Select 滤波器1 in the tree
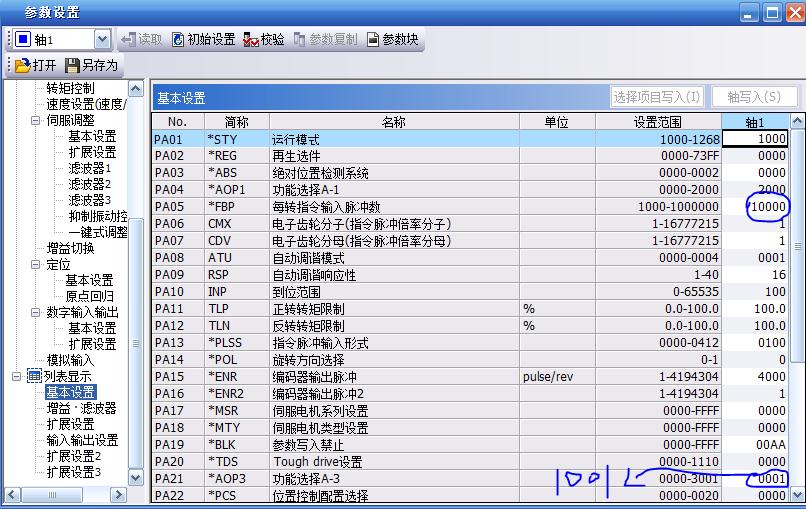 (x=89, y=168)
